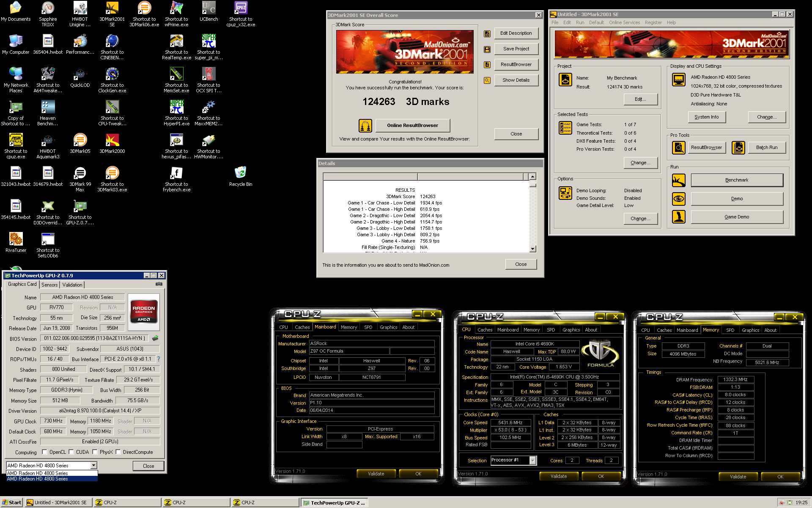Open Online Services menu in 3DMark2001
Image resolution: width=812 pixels, height=508 pixels.
tap(624, 22)
